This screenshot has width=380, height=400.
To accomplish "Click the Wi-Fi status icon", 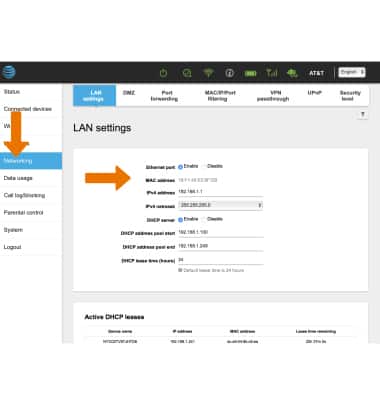I will click(x=209, y=73).
